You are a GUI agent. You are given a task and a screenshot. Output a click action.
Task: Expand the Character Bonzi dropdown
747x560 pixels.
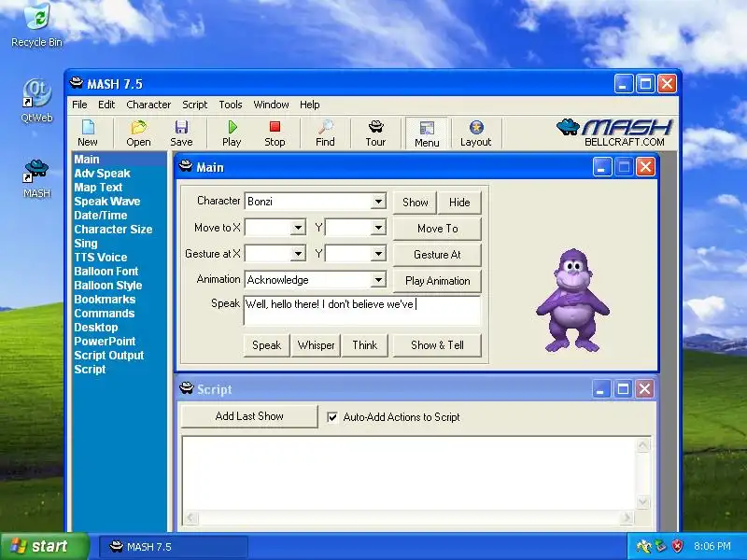click(378, 202)
